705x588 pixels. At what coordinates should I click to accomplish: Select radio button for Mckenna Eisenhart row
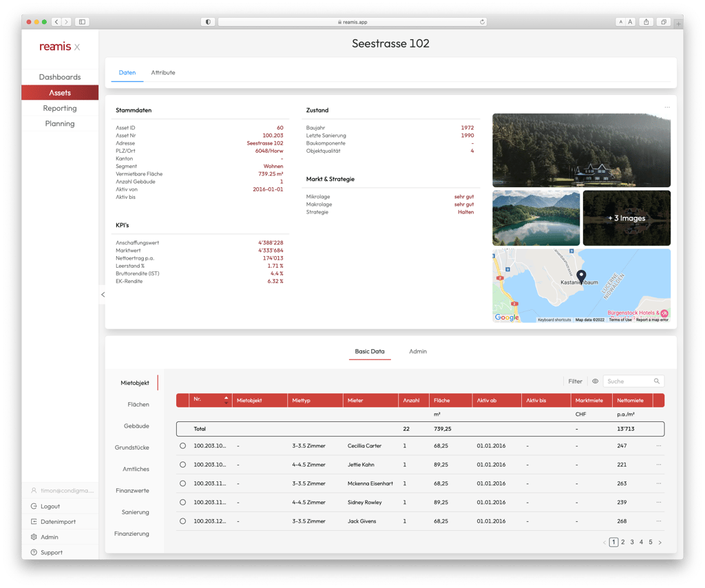click(x=182, y=483)
